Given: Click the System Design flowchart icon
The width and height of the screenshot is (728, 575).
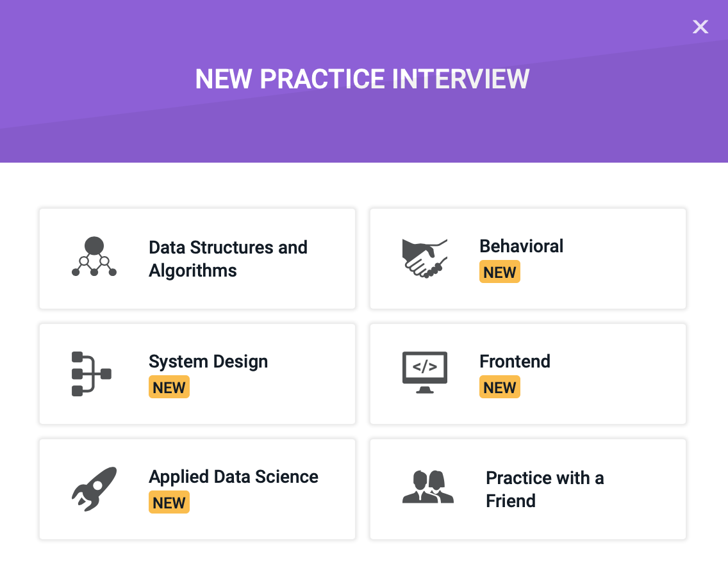Looking at the screenshot, I should click(91, 373).
